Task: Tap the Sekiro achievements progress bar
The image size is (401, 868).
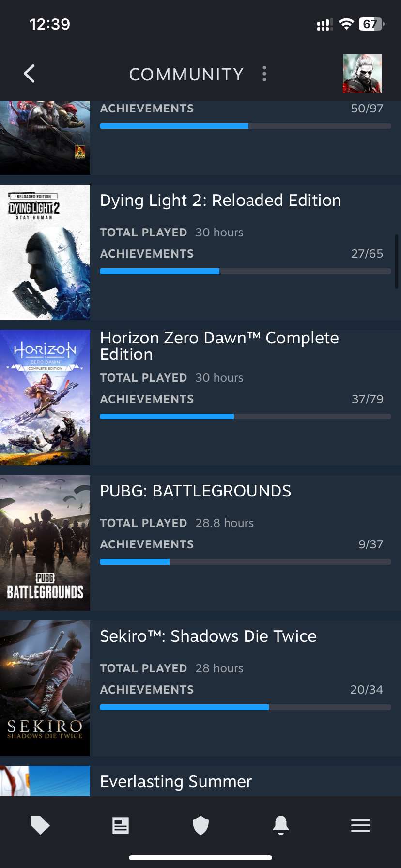Action: [245, 707]
